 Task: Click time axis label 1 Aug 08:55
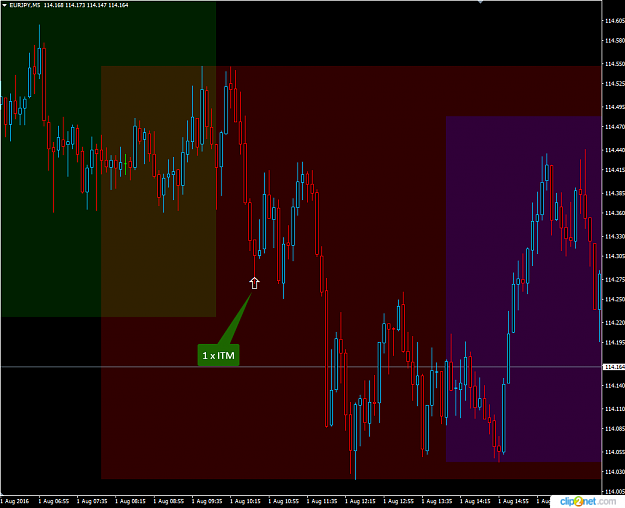[x=169, y=501]
